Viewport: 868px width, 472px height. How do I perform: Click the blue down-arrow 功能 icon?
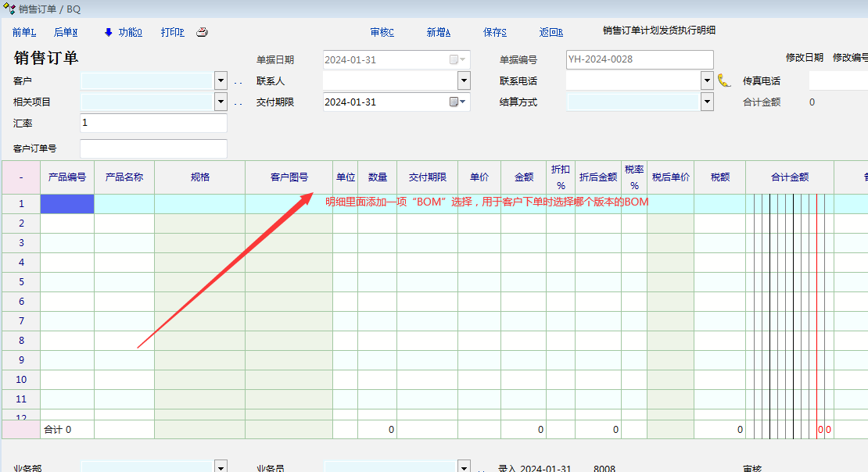coord(108,33)
